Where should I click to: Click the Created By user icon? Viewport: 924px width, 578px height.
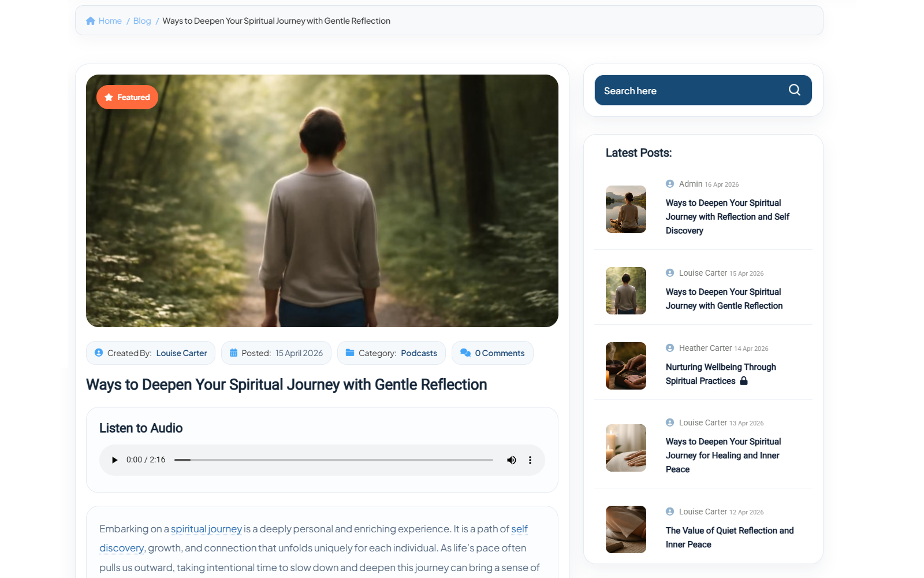pos(98,353)
